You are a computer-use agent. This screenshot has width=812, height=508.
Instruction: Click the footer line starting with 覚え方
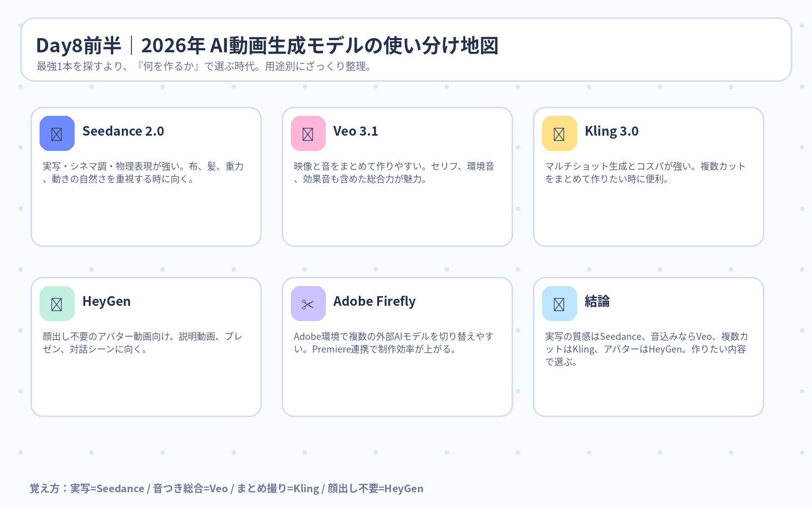point(226,489)
